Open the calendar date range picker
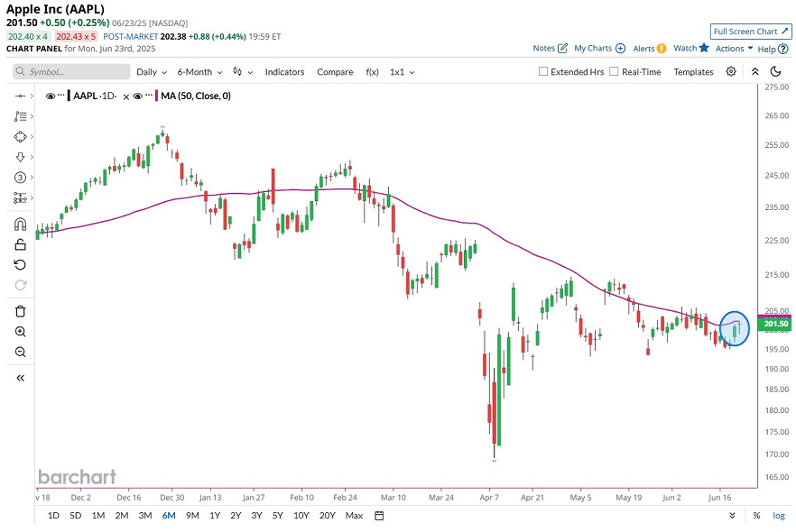This screenshot has width=796, height=532. point(379,516)
